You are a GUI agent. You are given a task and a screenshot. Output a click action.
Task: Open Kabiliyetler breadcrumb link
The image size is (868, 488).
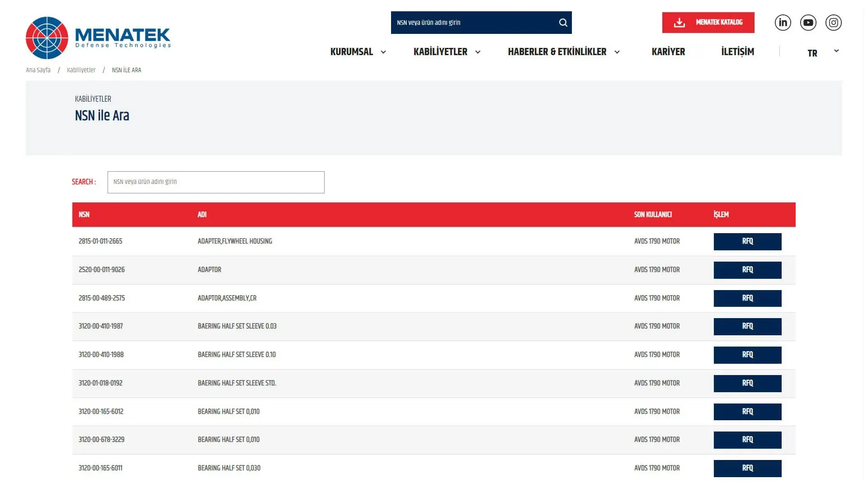[x=81, y=70]
